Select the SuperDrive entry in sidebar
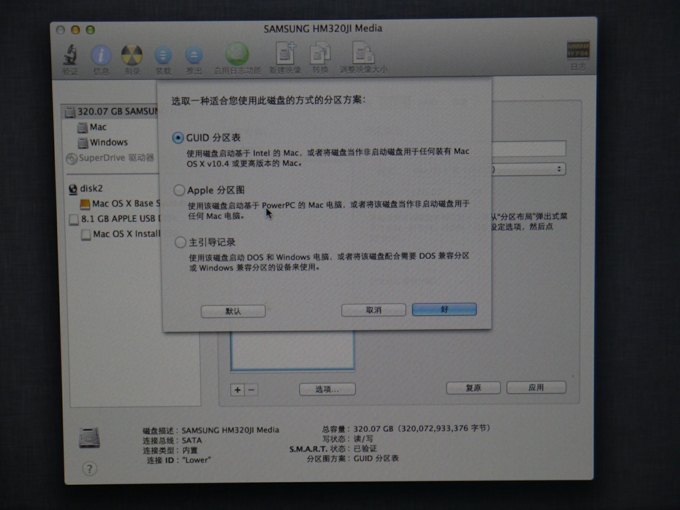 (x=110, y=158)
